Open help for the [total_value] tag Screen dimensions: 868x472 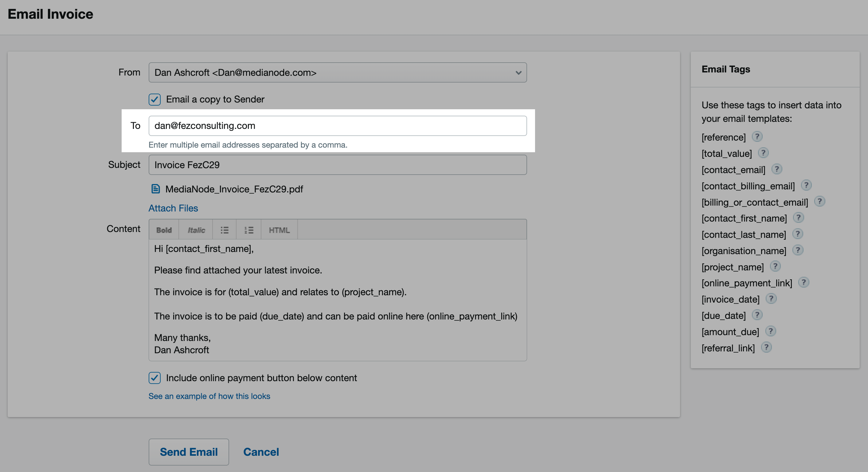763,153
